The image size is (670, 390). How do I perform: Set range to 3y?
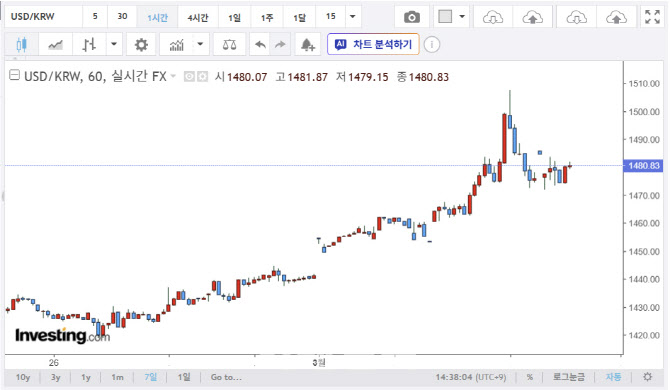click(56, 377)
